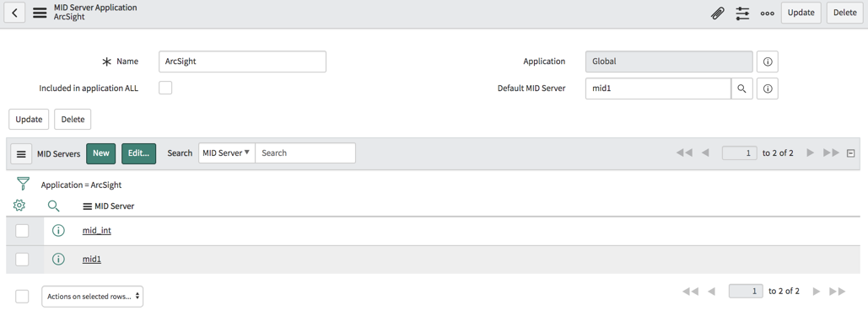Viewport: 868px width, 316px height.
Task: Preview mid_int record with info icon
Action: click(58, 231)
